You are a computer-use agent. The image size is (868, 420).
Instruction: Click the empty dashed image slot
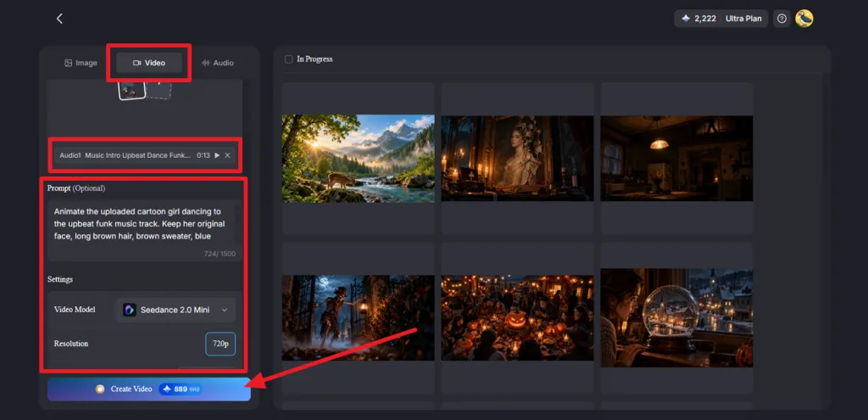click(x=159, y=89)
